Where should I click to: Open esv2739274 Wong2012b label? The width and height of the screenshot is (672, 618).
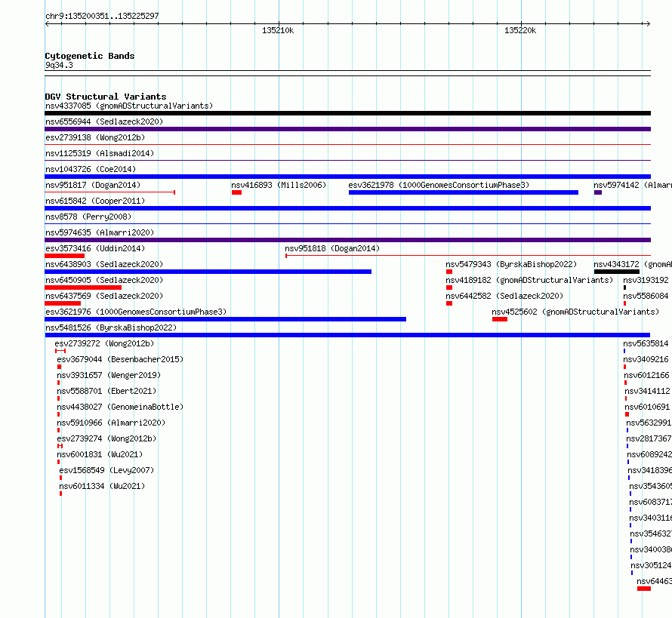[106, 438]
